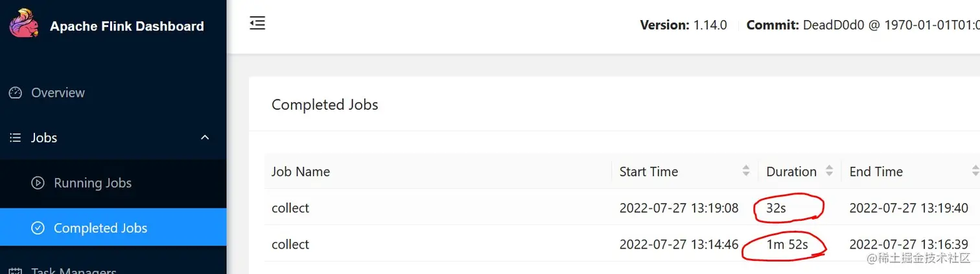Click the Jobs list icon
The image size is (980, 274).
(16, 138)
